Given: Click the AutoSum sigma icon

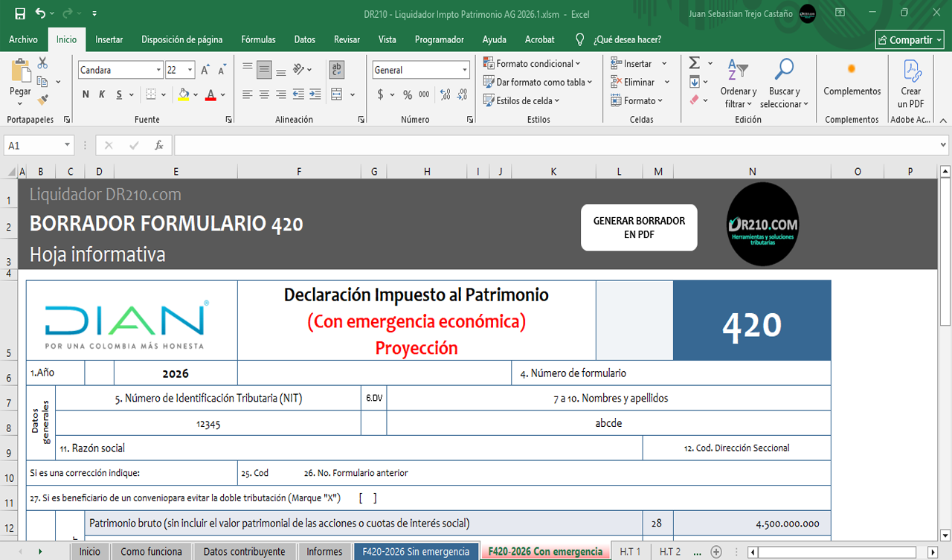Looking at the screenshot, I should (x=694, y=63).
